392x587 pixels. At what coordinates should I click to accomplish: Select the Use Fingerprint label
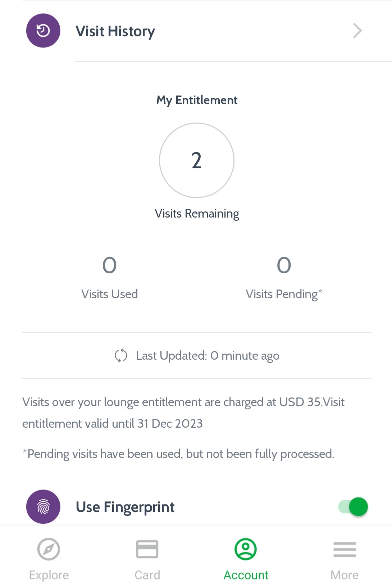point(125,507)
